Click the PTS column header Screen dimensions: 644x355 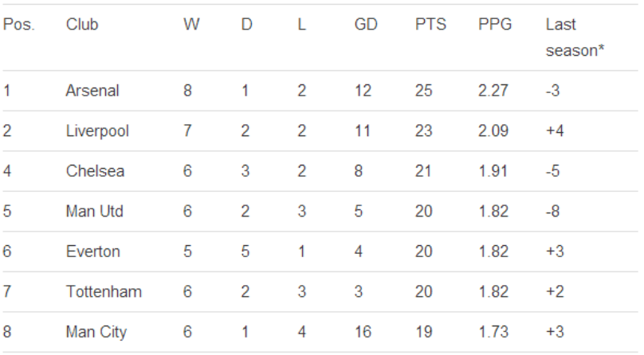coord(430,25)
